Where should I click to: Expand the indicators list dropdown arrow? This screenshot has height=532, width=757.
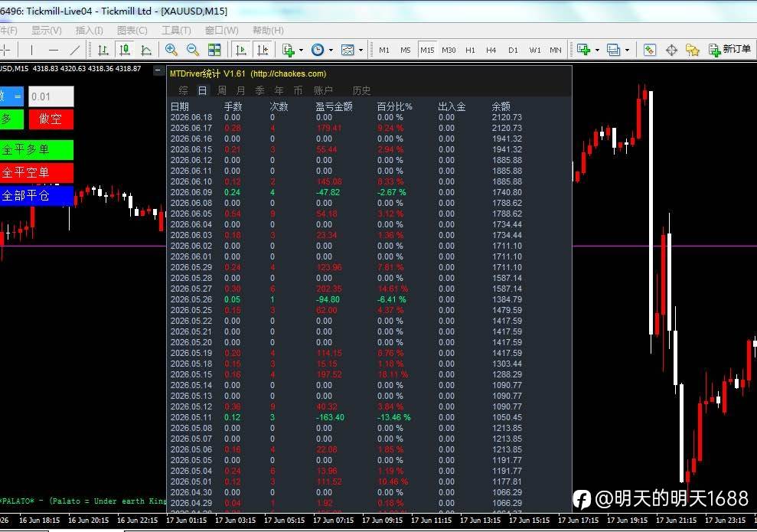click(x=302, y=50)
